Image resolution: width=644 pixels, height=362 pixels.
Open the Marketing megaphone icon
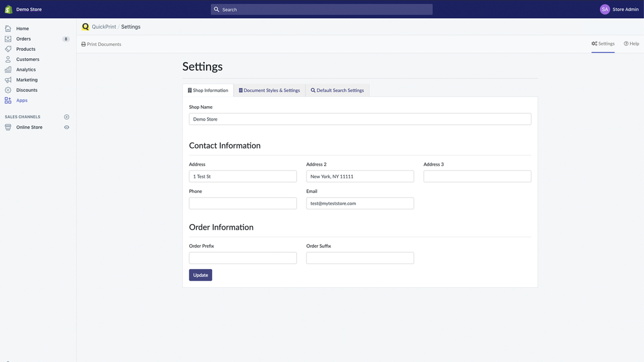[x=8, y=79]
